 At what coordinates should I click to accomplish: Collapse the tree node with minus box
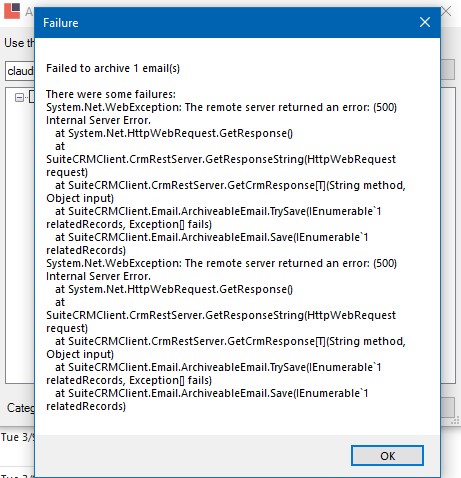(20, 97)
